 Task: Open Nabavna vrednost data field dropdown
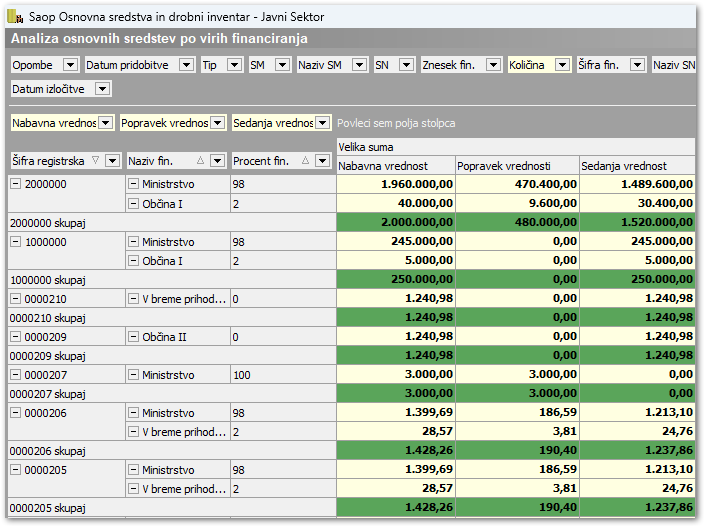coord(105,123)
